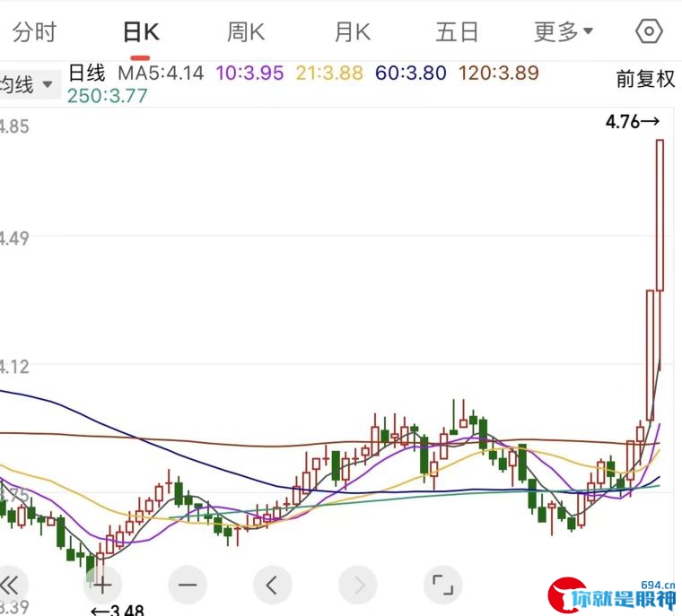Open the 周K weekly chart tab
This screenshot has width=682, height=616.
[246, 32]
